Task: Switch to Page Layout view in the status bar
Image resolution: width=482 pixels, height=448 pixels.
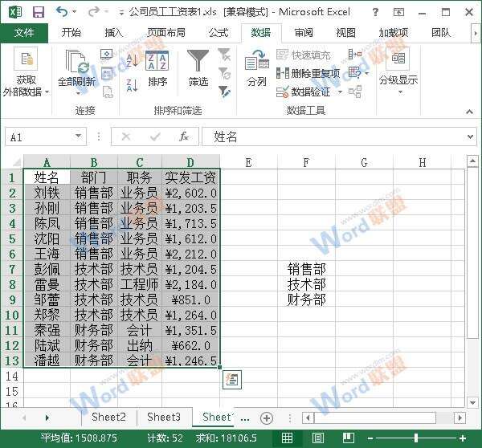Action: pyautogui.click(x=318, y=438)
